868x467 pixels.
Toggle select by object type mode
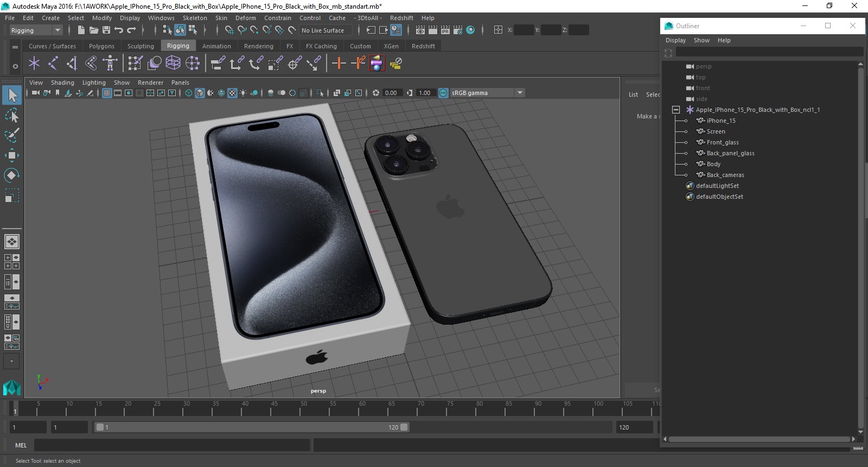(180, 30)
